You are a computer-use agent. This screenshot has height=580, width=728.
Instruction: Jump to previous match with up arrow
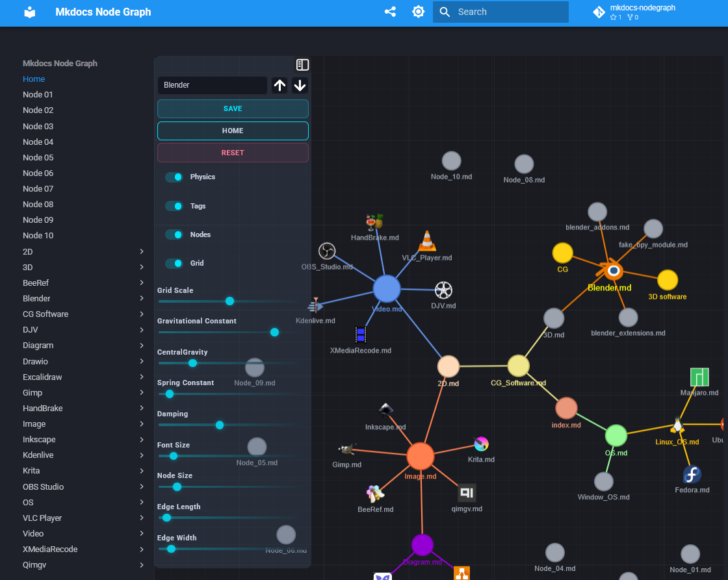[279, 85]
